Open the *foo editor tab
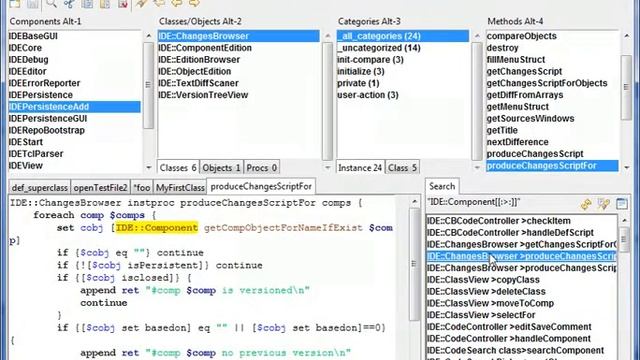 pyautogui.click(x=142, y=187)
